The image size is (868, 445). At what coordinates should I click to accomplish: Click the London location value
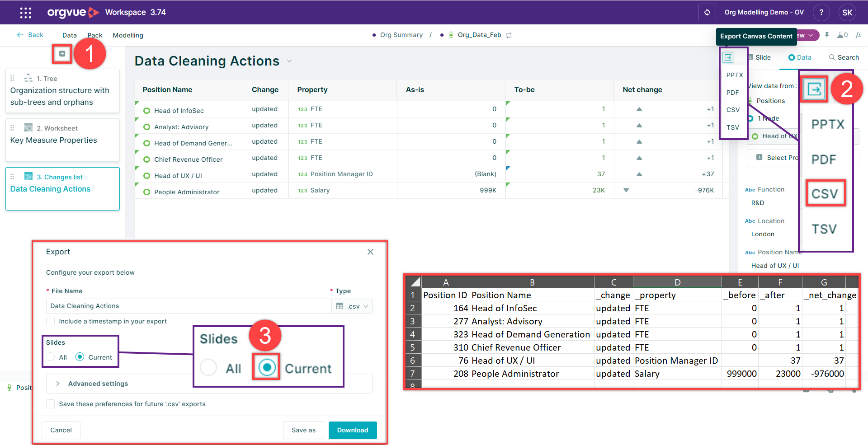763,234
